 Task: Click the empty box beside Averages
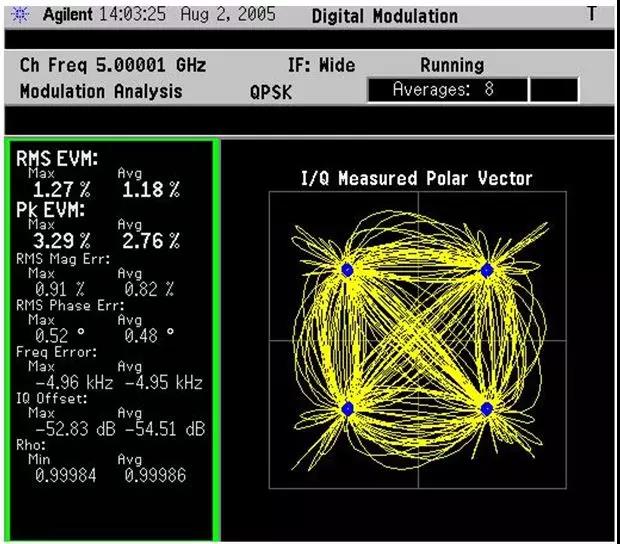point(554,90)
